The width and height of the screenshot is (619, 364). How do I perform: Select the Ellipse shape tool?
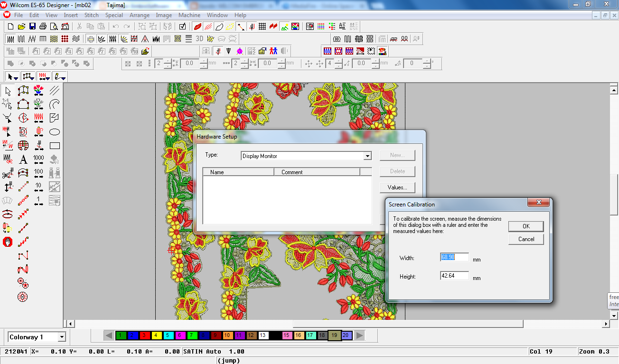click(55, 132)
